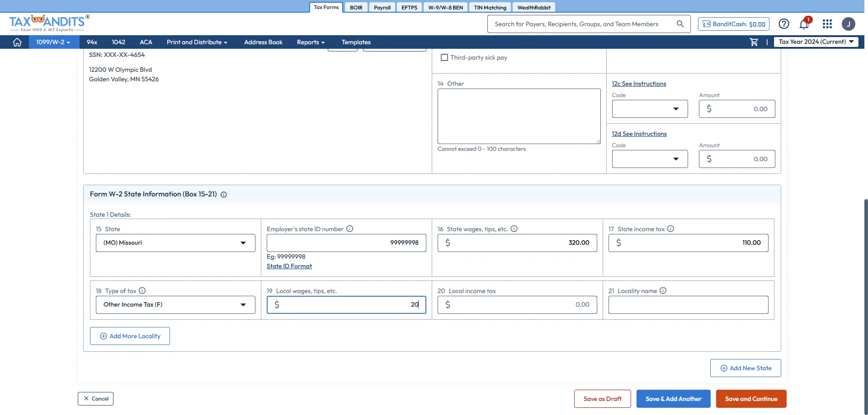
Task: Select the Tax Forms tab
Action: 326,7
